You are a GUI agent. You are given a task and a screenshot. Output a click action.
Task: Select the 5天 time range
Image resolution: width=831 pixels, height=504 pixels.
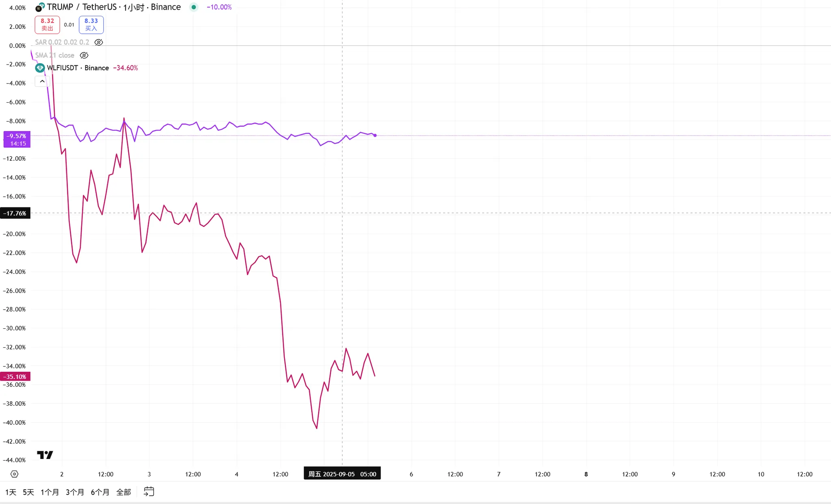click(x=28, y=492)
